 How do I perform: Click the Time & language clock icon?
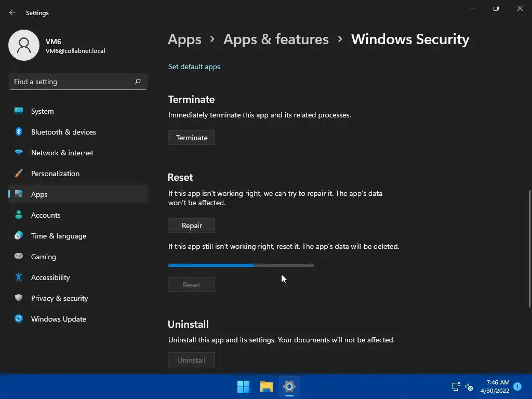tap(19, 235)
